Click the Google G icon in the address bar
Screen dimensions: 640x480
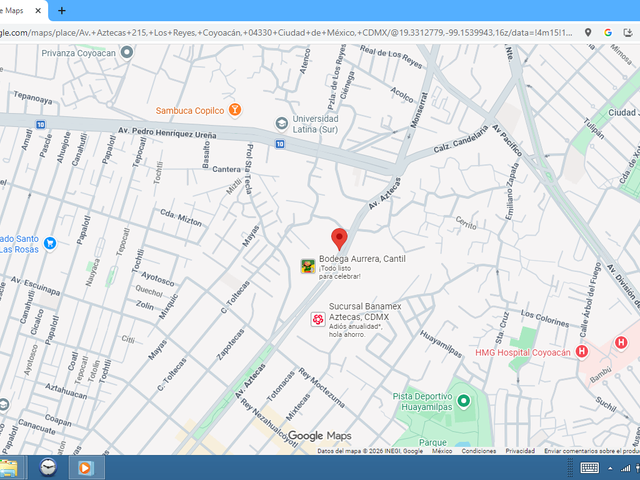[608, 33]
